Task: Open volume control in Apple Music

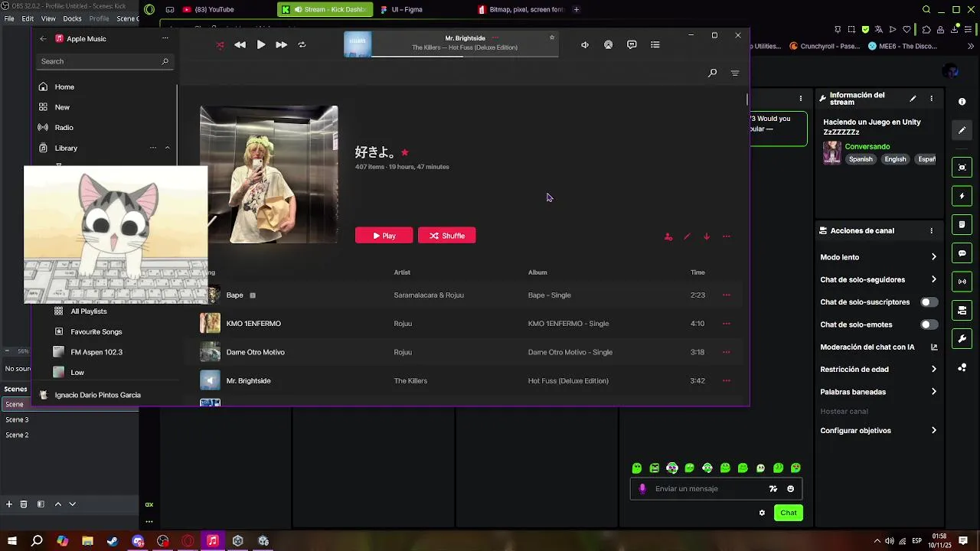Action: (x=585, y=45)
